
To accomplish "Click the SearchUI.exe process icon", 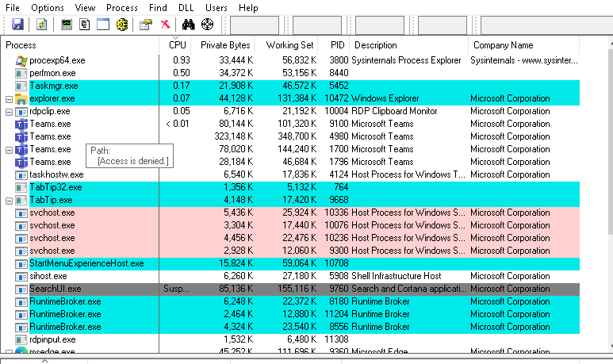I will [x=21, y=289].
